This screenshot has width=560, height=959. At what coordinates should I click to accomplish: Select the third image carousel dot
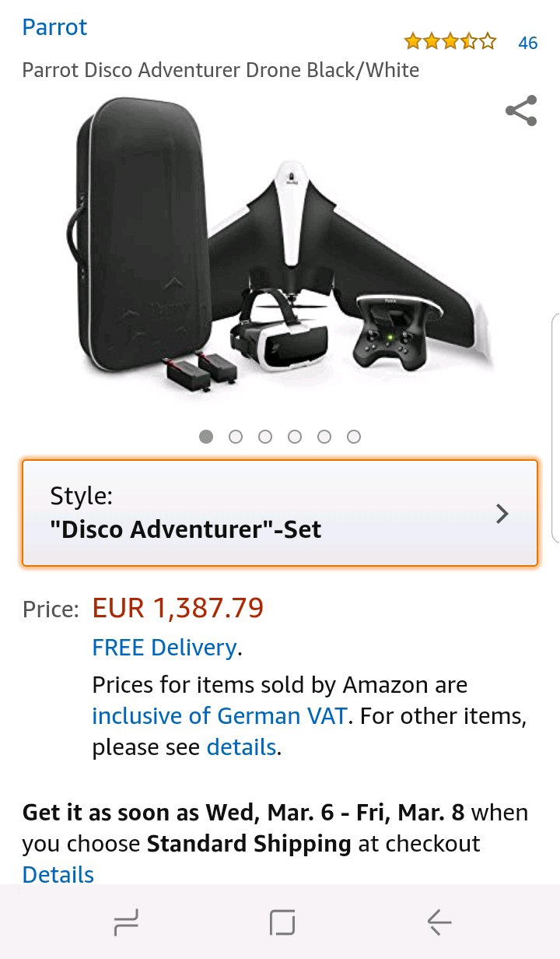pos(265,437)
